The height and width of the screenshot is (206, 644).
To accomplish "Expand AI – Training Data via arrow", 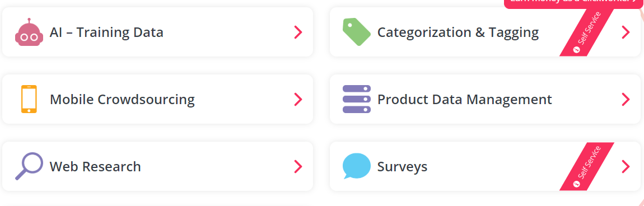I will click(298, 32).
